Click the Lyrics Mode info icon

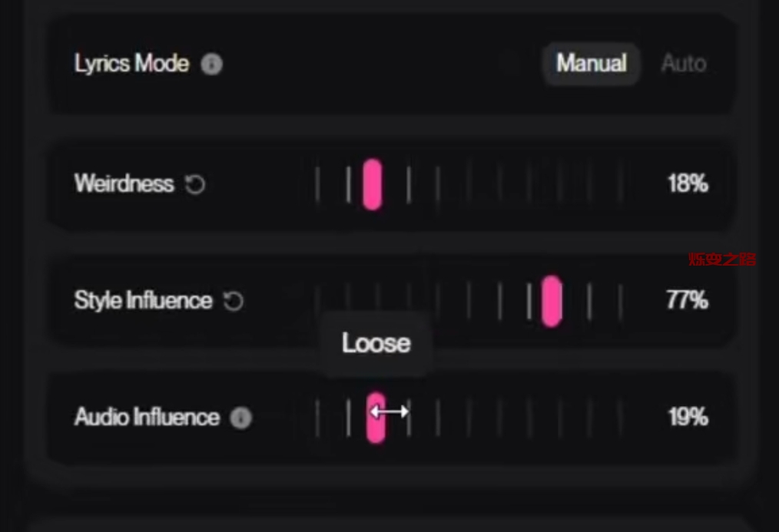[211, 64]
